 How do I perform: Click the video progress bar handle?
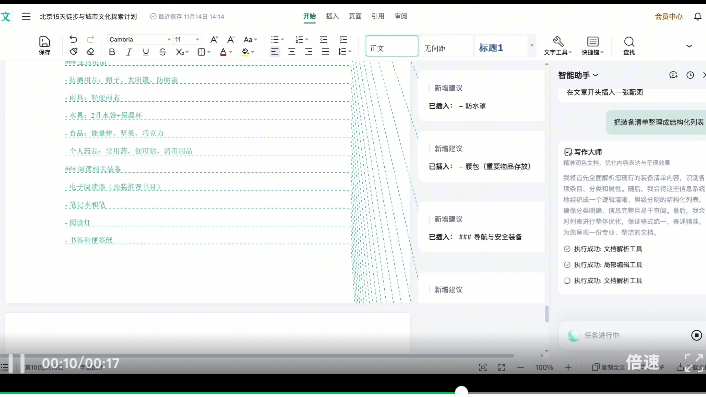click(461, 391)
